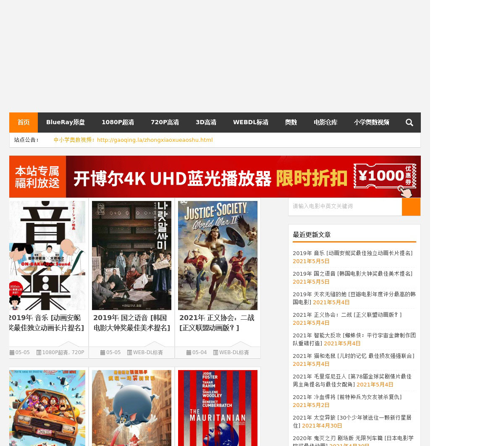Click date 05-05 under 国之语音 card
Viewport: 504px width, 446px height.
tap(113, 352)
